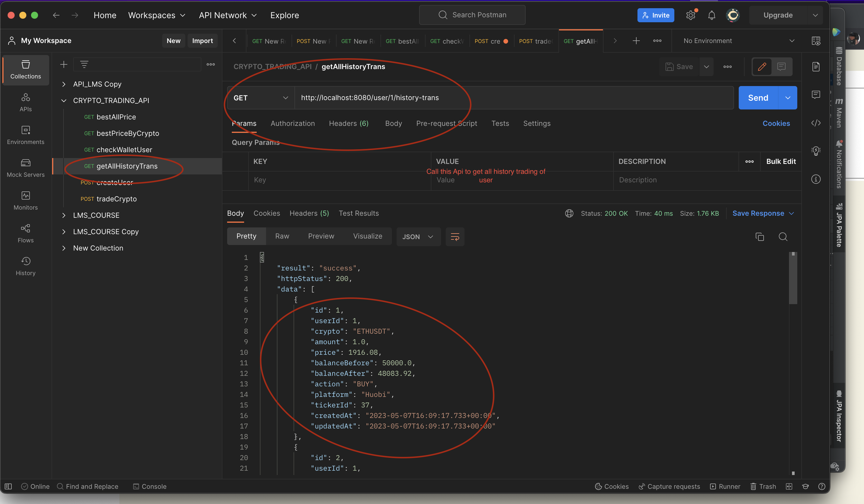Open the Test Results response tab

point(359,213)
